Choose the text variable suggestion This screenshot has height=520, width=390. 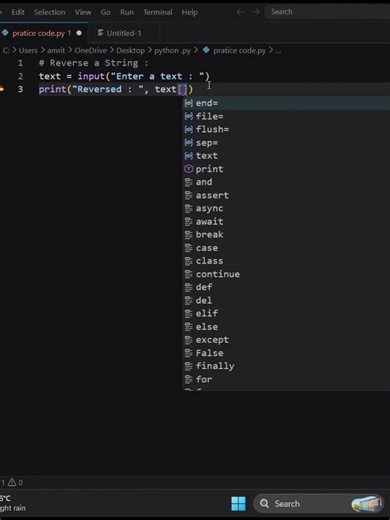pyautogui.click(x=286, y=156)
